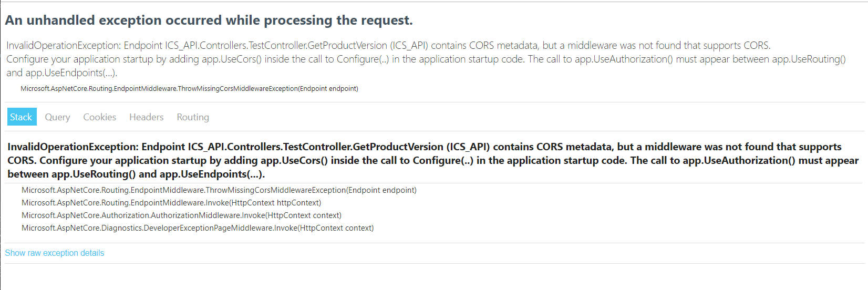
Task: Expand EndpointMiddleware.Invoke stack frame
Action: [x=171, y=203]
